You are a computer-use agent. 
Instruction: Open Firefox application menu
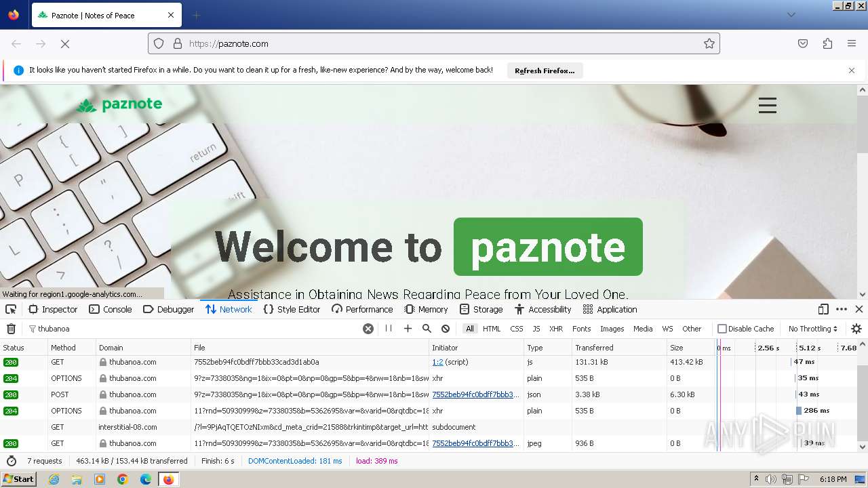(x=852, y=43)
